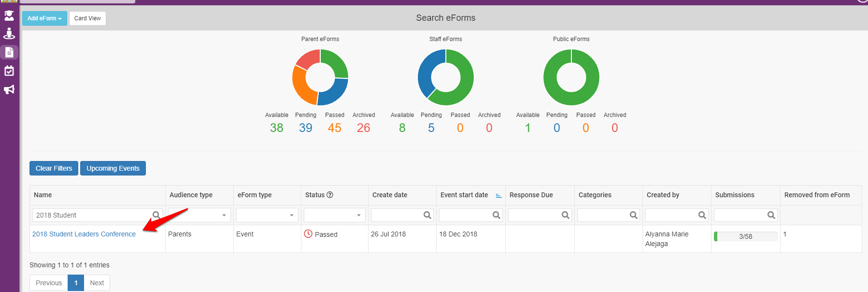Open the document eForms sidebar icon
This screenshot has height=292, width=868.
tap(9, 52)
